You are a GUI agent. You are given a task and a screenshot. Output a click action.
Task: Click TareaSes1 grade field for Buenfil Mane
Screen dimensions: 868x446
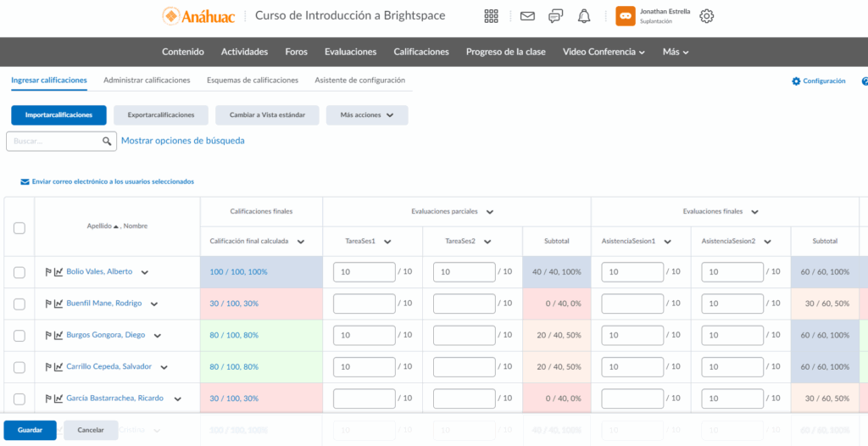(x=364, y=304)
